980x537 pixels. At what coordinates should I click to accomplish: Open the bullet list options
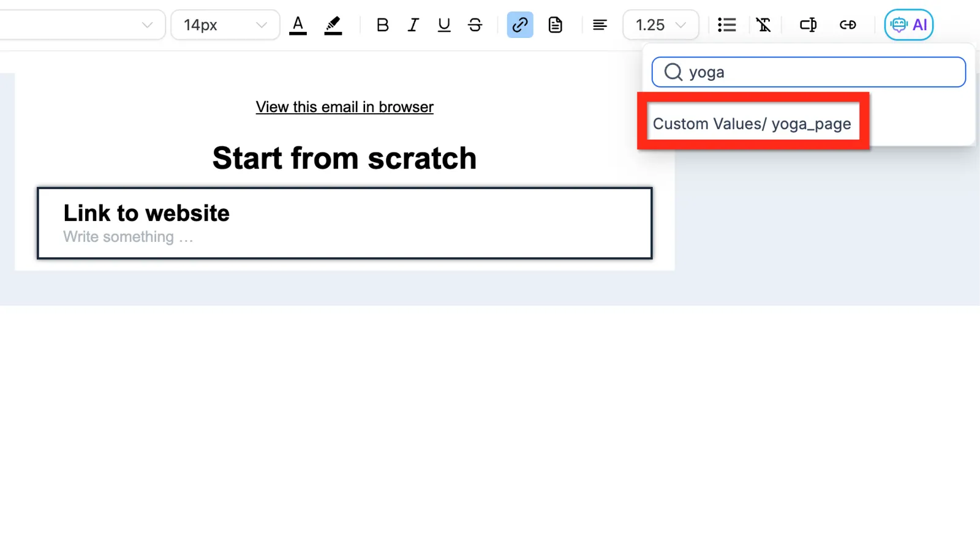point(727,25)
